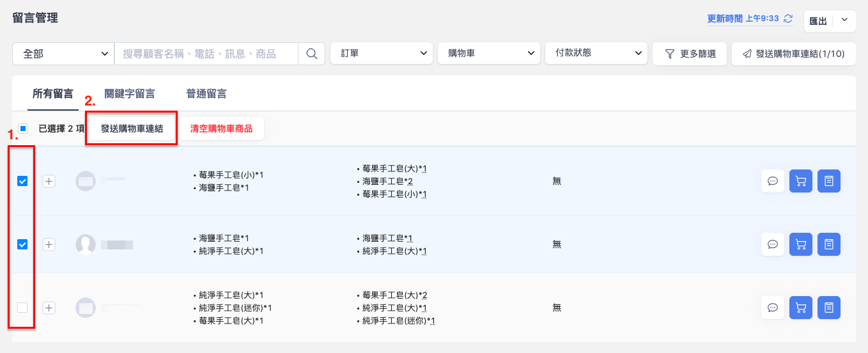Switch to the 關鍵字留言 tab

130,93
